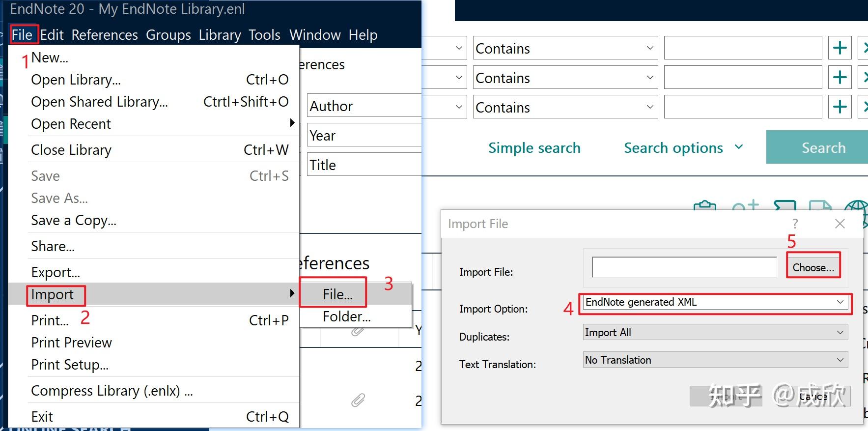Image resolution: width=868 pixels, height=431 pixels.
Task: Click the question mark help icon in Import File dialog
Action: pyautogui.click(x=795, y=224)
